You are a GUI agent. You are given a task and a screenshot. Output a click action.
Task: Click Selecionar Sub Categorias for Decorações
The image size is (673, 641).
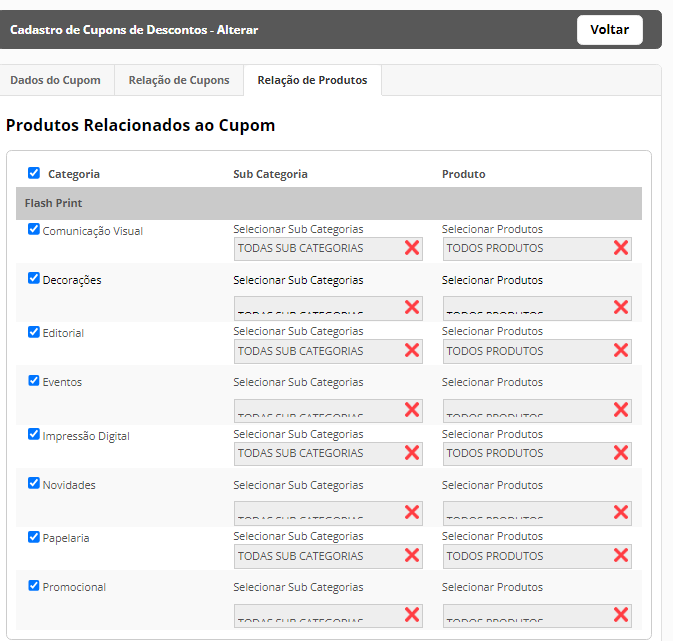coord(298,280)
